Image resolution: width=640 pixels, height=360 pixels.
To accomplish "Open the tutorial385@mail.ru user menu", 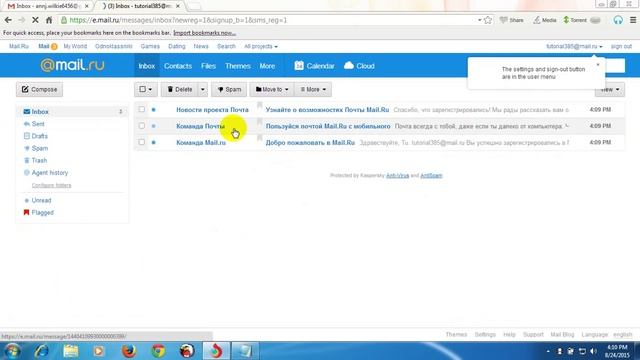I will (x=574, y=47).
